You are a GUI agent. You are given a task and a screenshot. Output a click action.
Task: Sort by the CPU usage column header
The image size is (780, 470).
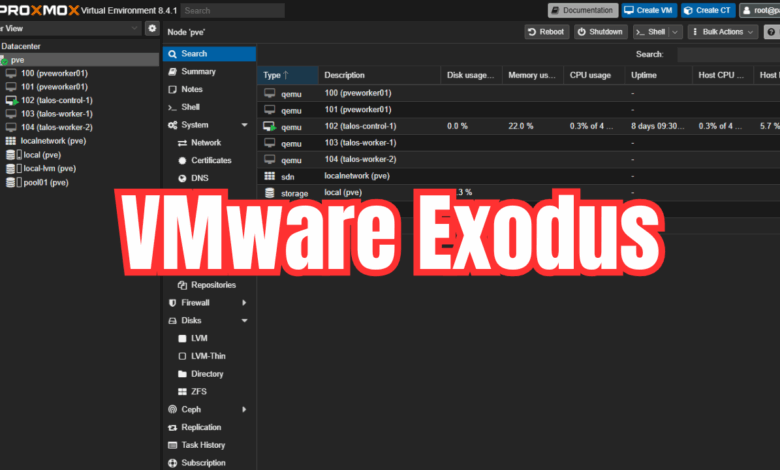tap(594, 75)
